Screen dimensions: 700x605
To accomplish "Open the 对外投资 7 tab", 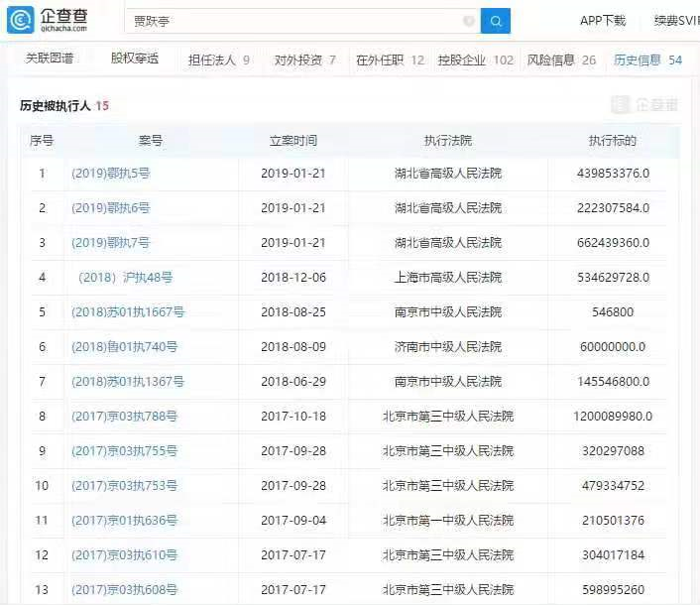I will [305, 60].
